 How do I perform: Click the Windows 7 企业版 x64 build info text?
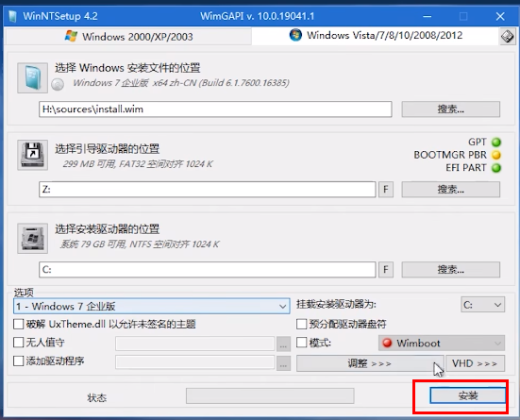click(x=181, y=83)
